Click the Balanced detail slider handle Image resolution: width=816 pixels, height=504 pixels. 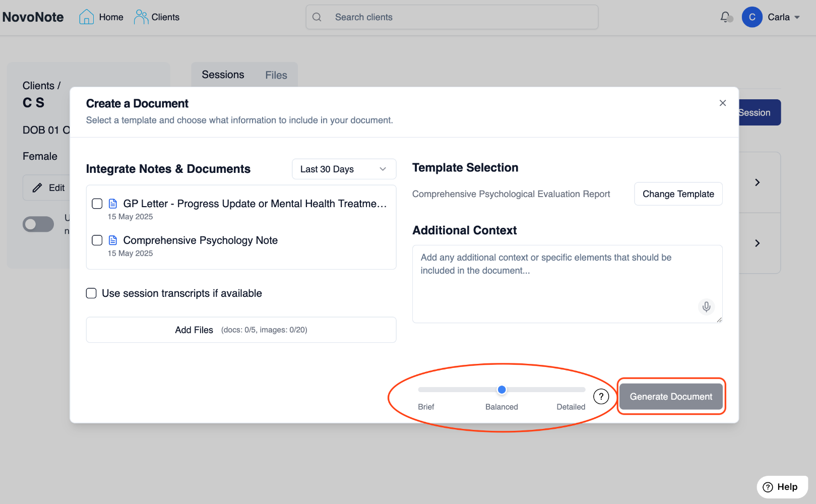[501, 390]
